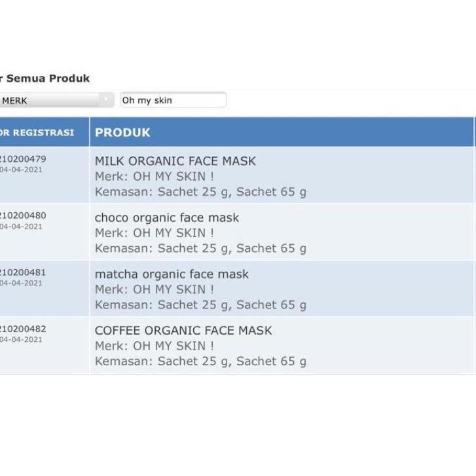
Task: Focus the 'Oh my skin' search field
Action: [x=173, y=100]
